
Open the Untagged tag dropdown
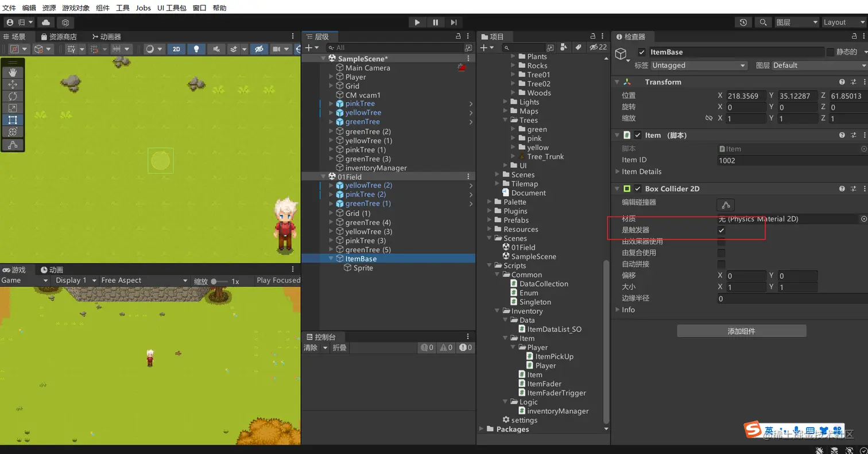699,65
